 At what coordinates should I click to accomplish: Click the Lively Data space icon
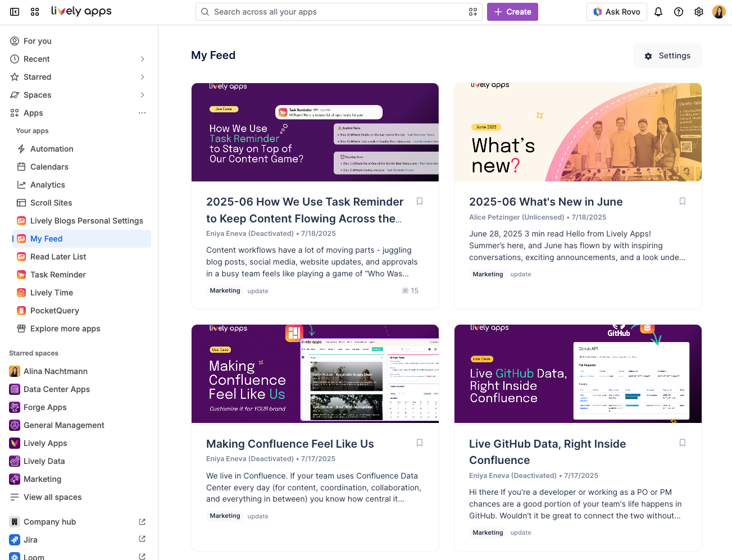15,461
